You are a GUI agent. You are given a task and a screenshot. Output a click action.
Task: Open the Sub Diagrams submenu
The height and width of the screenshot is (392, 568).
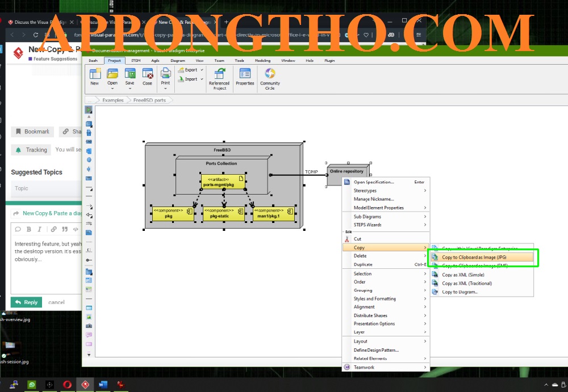pyautogui.click(x=386, y=217)
